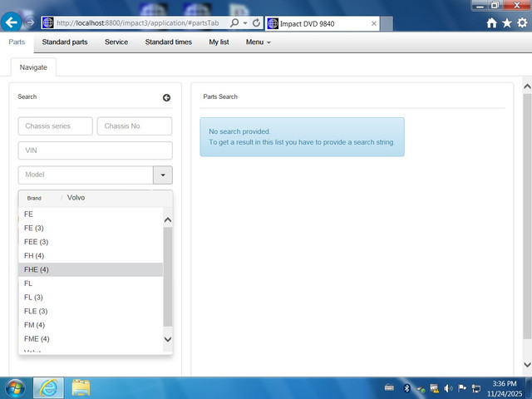Click the search magnifier in address bar
The width and height of the screenshot is (532, 399).
[x=234, y=23]
